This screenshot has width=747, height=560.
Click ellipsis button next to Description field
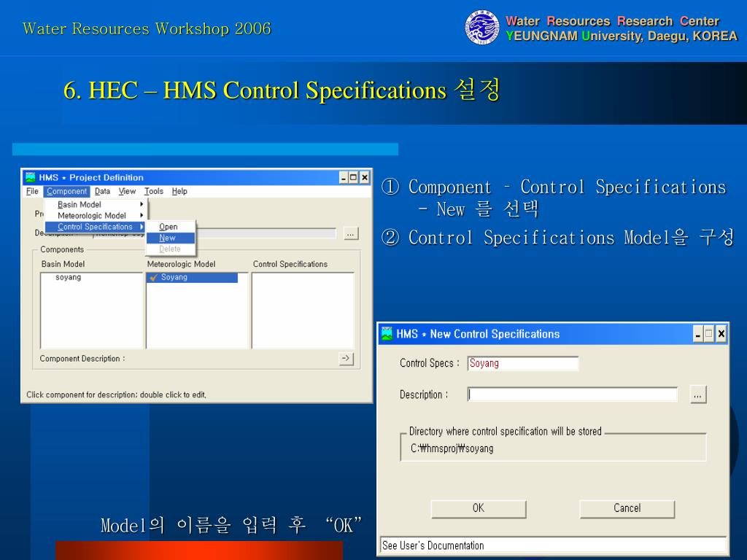[x=698, y=394]
